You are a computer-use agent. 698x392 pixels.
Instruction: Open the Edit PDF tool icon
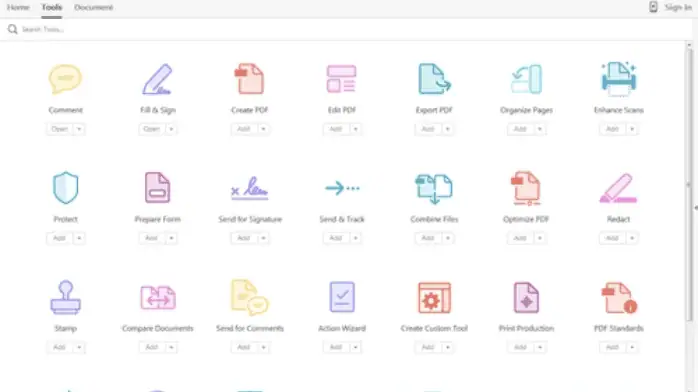(x=341, y=79)
